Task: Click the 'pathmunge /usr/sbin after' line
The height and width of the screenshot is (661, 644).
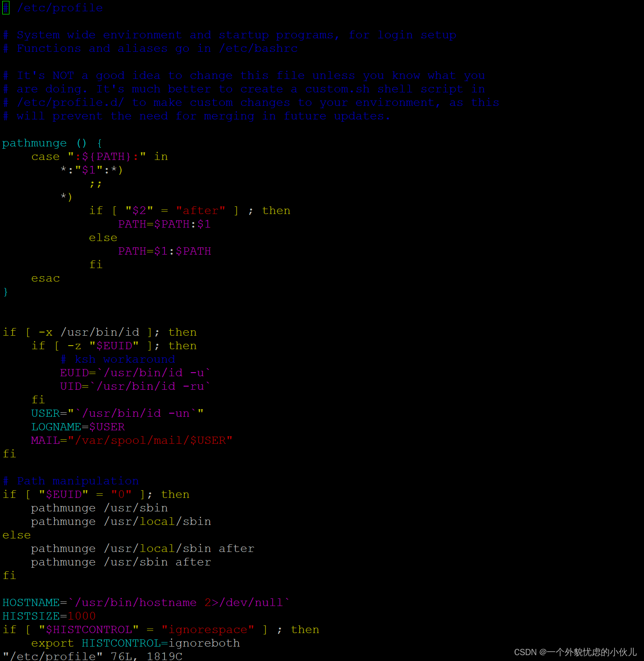Action: click(121, 562)
